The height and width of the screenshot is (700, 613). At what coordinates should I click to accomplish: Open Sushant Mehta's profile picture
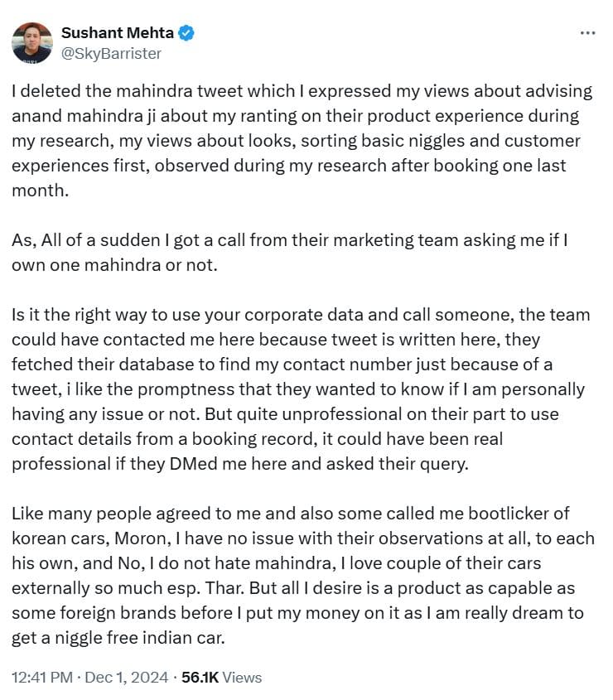[32, 43]
